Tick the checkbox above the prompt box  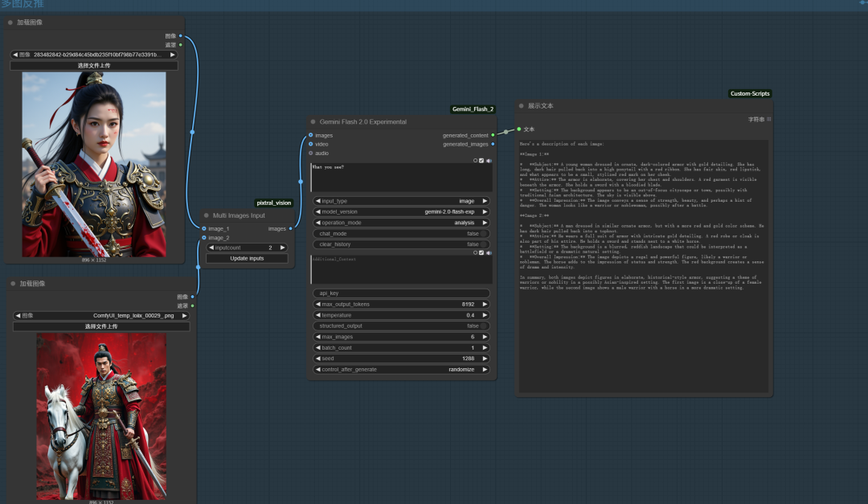click(481, 161)
